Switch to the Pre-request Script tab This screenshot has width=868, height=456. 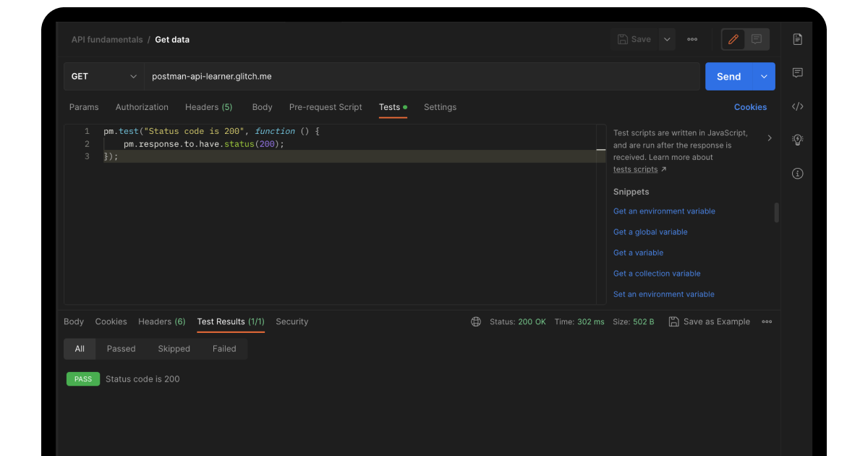pos(325,107)
